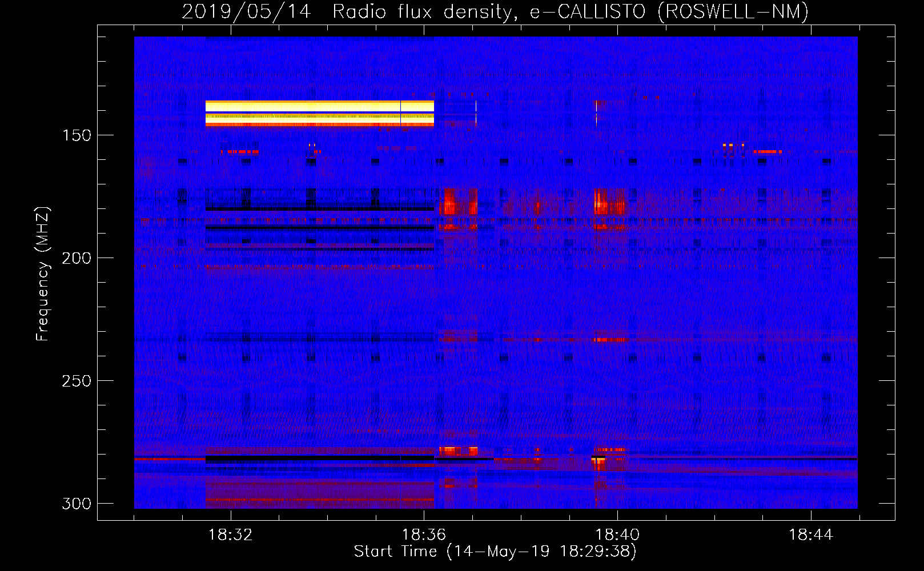The image size is (924, 571).
Task: Click the date "2019/05/14" in the title
Action: (247, 11)
